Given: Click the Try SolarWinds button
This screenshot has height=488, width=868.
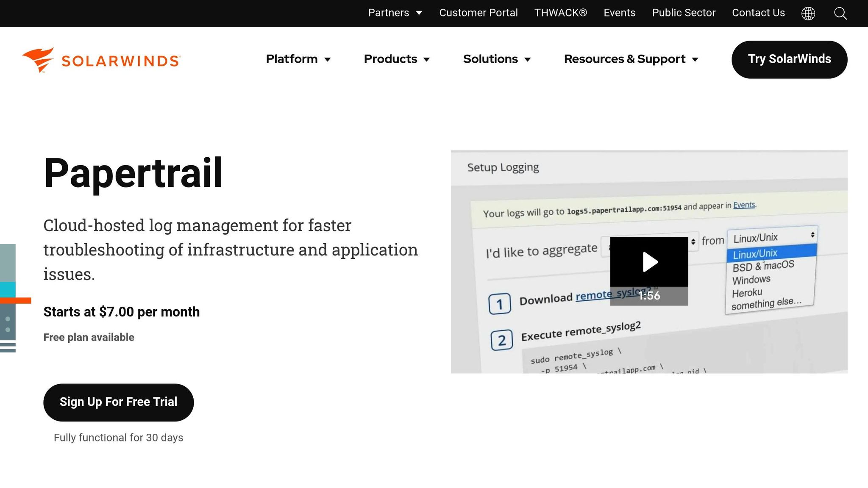Looking at the screenshot, I should (x=789, y=59).
